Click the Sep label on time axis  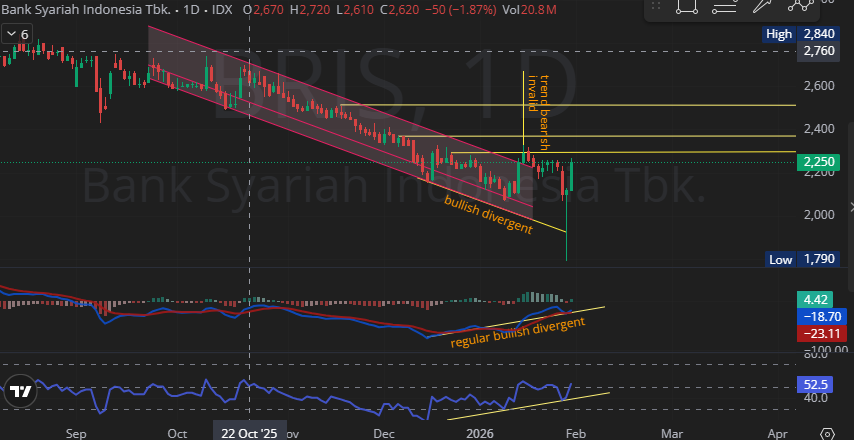coord(76,433)
